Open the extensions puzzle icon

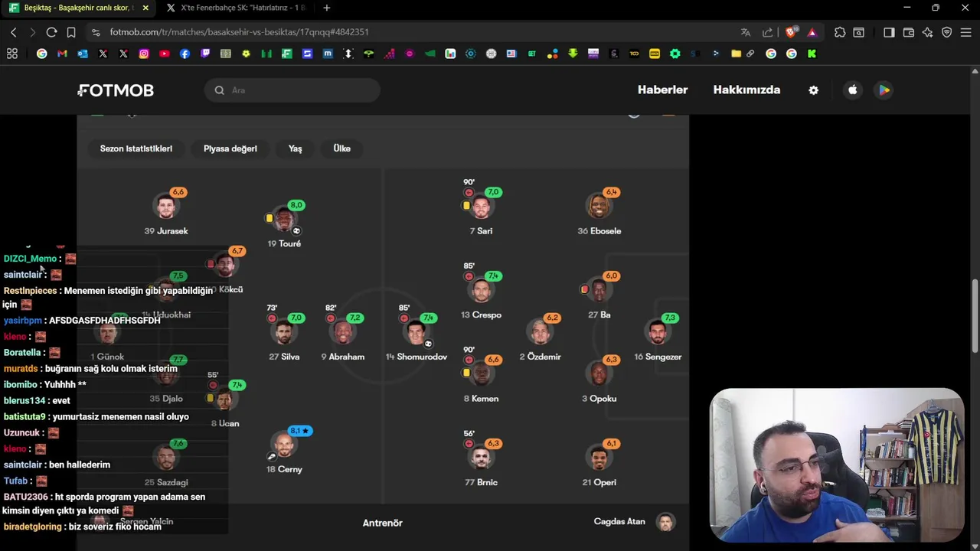click(x=840, y=32)
